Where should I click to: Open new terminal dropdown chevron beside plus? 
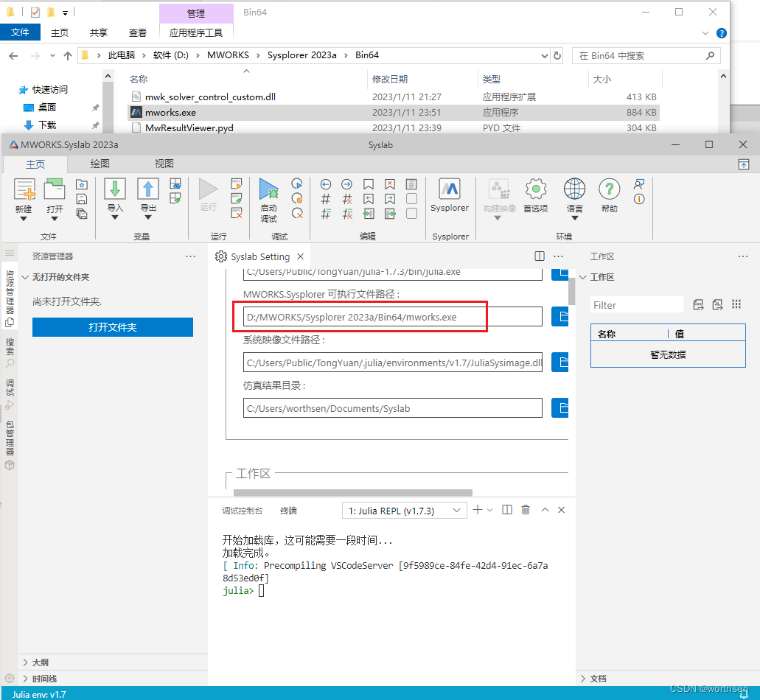pos(490,510)
